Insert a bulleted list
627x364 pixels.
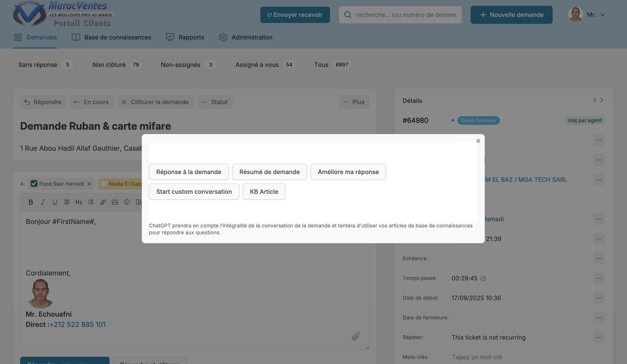pos(91,202)
